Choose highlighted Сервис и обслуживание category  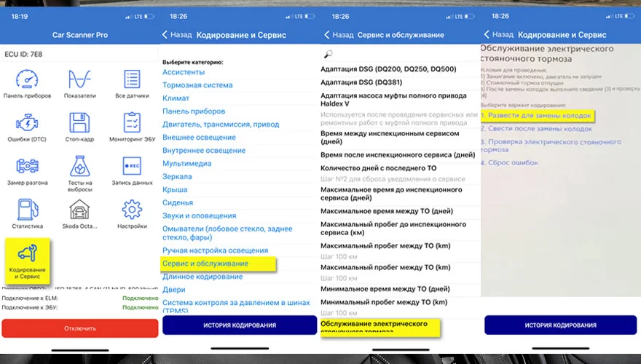click(205, 263)
